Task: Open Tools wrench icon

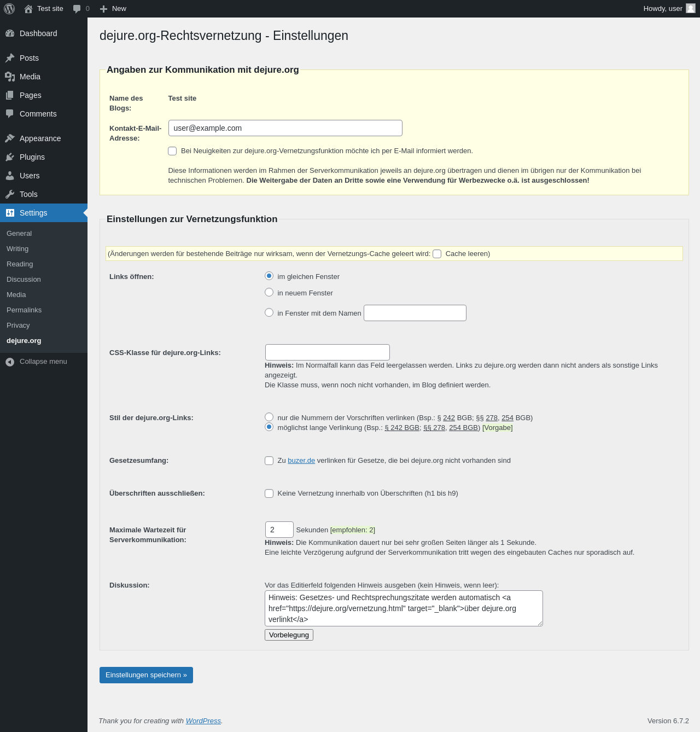Action: [10, 194]
